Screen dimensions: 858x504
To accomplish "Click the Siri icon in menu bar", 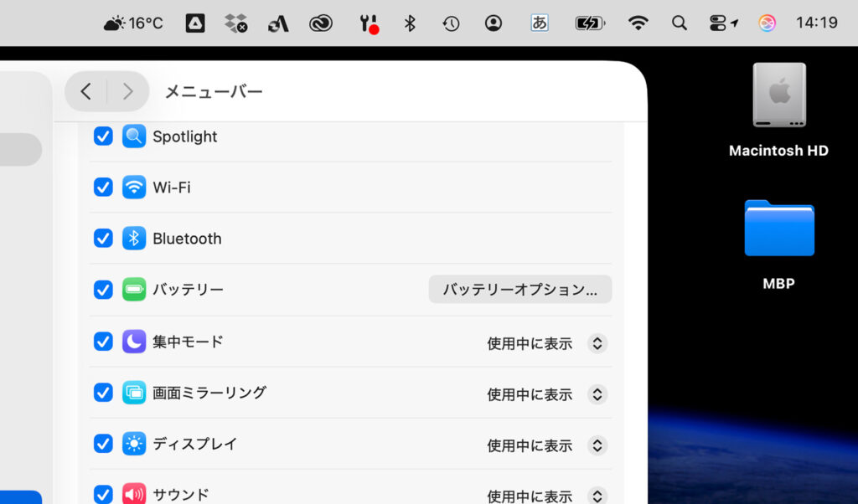I will pos(767,23).
